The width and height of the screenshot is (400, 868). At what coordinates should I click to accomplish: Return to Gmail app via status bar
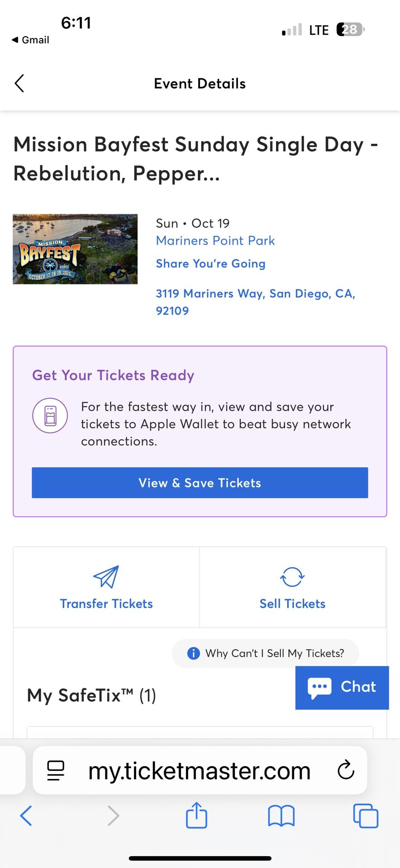(x=30, y=40)
